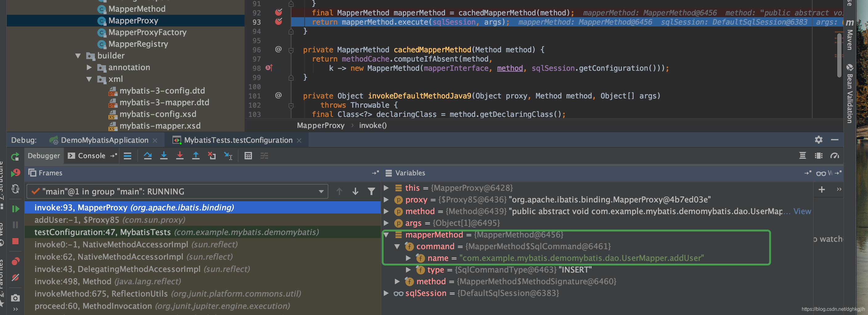Toggle the breakpoint on line 93

pos(278,22)
